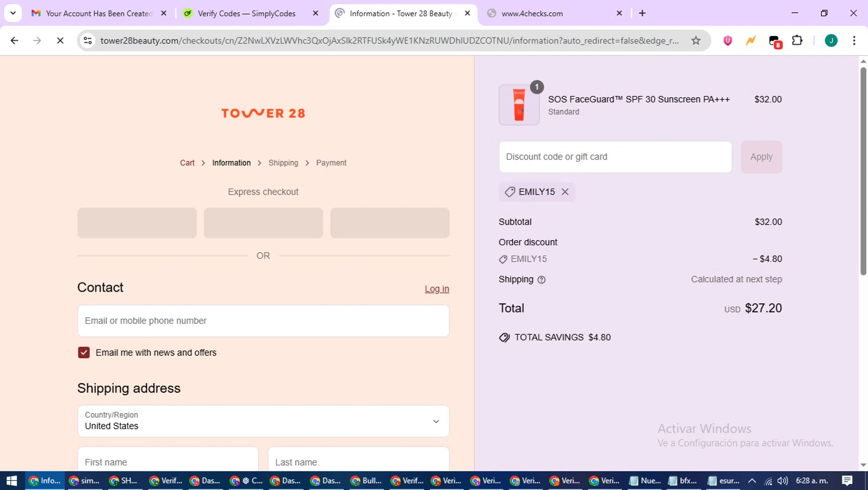Click the middle express checkout button placeholder
Screen dimensions: 868x490
coord(263,223)
